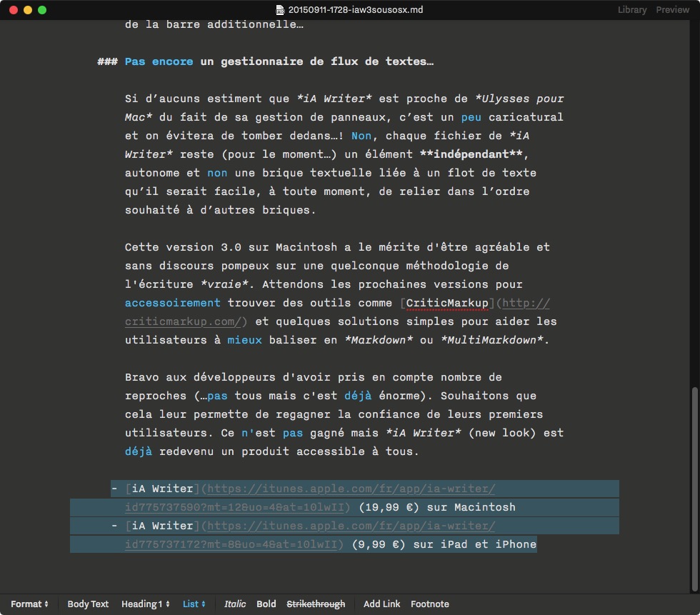The width and height of the screenshot is (700, 615).
Task: Click iA Writer link in the Macintosh list item
Action: (162, 489)
